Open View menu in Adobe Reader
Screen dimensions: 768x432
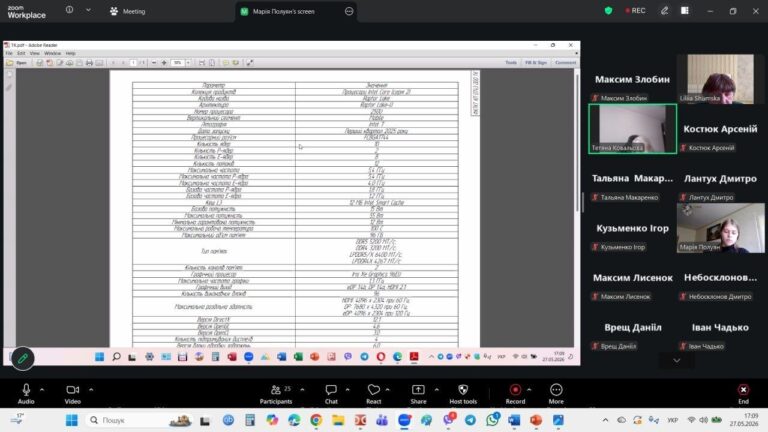34,53
